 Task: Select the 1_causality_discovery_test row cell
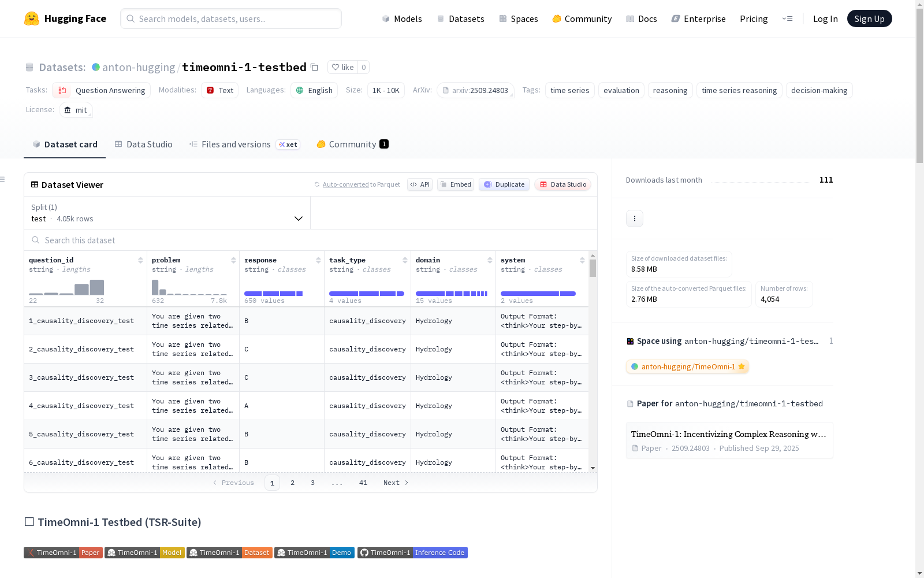(x=85, y=321)
